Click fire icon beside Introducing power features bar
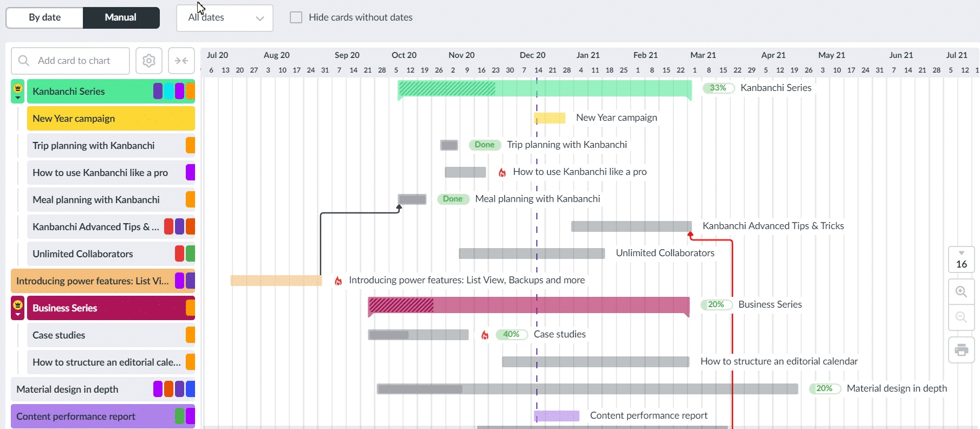 (x=338, y=281)
